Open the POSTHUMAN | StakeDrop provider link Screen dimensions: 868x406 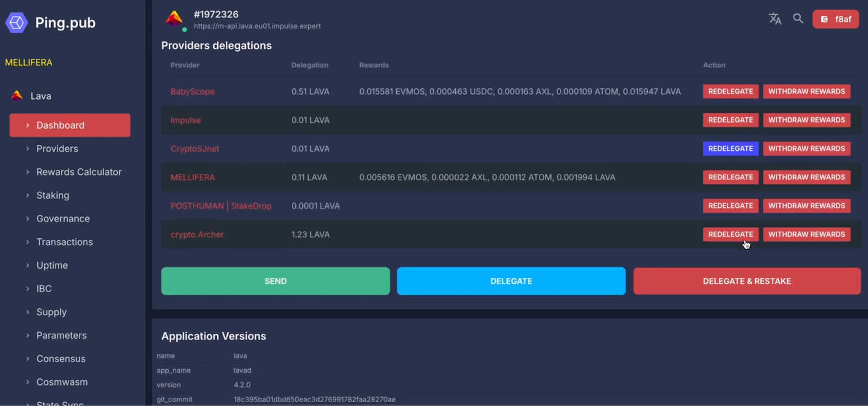point(221,206)
